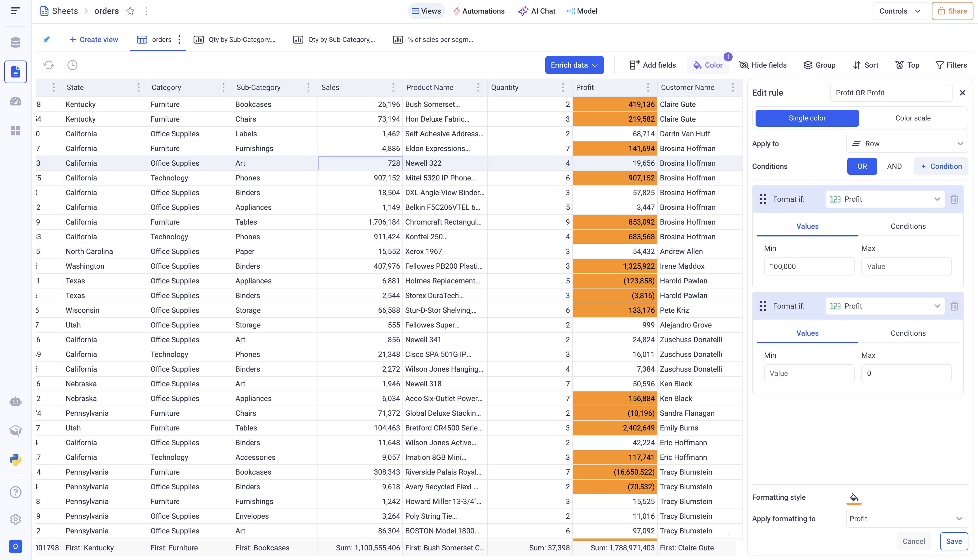The width and height of the screenshot is (978, 560).
Task: Open Apply formatting to Profit dropdown
Action: click(907, 518)
